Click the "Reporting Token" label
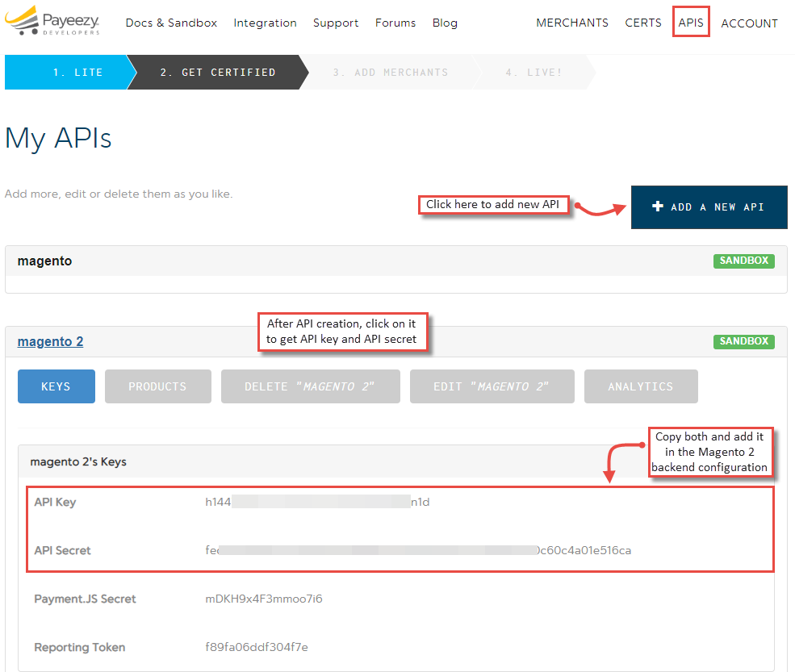This screenshot has height=672, width=795. tap(80, 647)
